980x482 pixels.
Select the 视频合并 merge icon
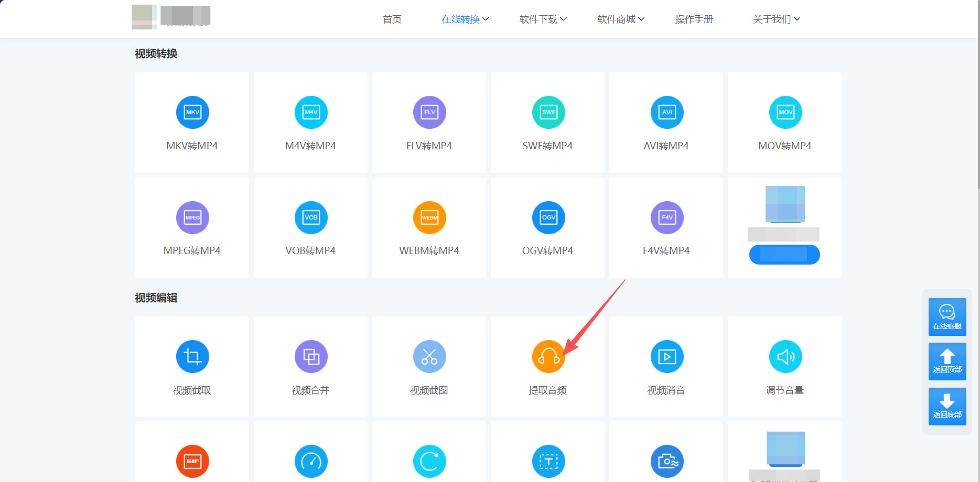(x=311, y=357)
